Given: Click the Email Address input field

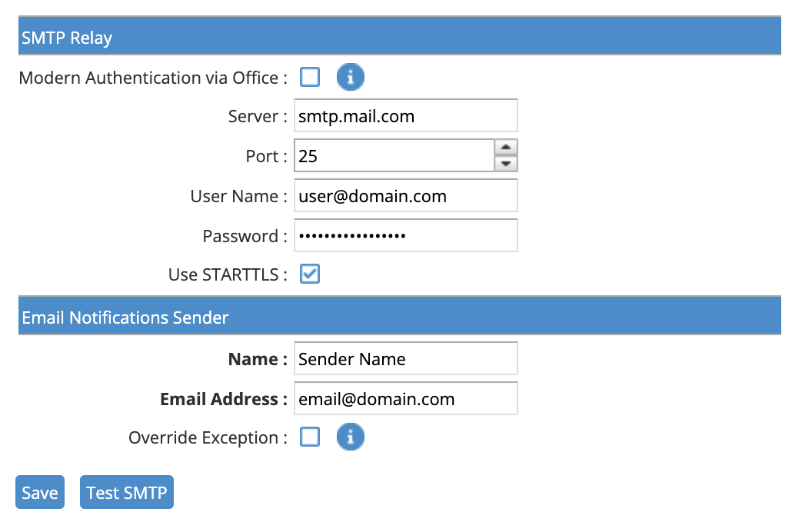Looking at the screenshot, I should [x=405, y=398].
